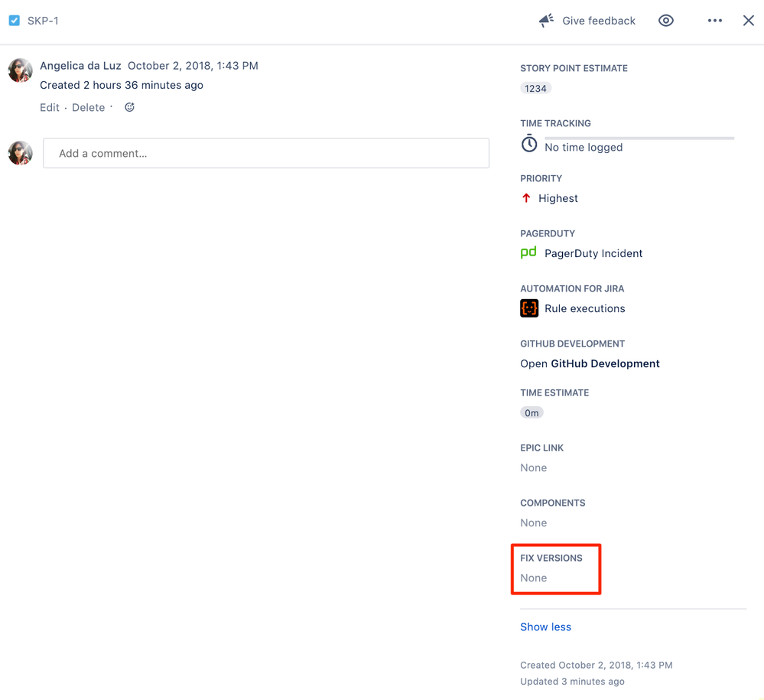
Task: Click the SKP-1 task type checkmark icon
Action: (x=13, y=20)
